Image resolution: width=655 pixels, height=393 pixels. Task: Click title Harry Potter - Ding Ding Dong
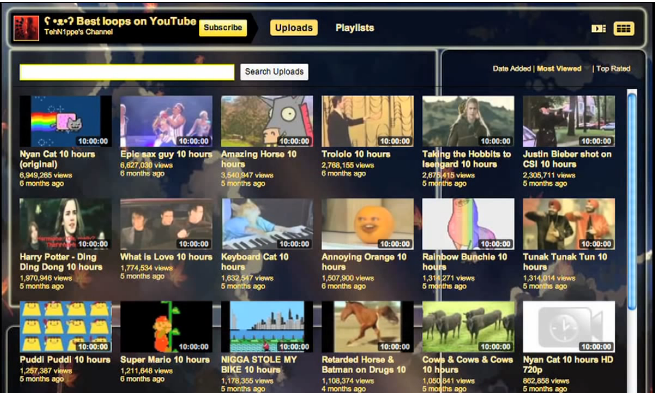[61, 262]
